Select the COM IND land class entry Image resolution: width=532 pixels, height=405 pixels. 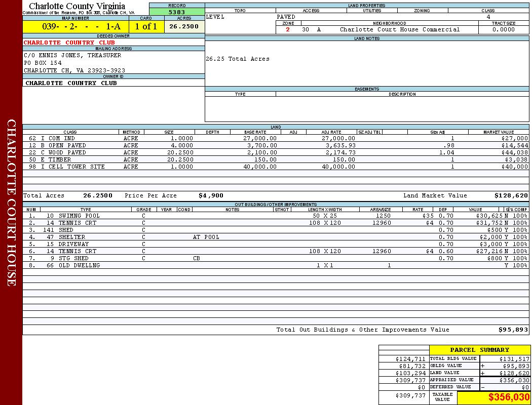pos(61,138)
